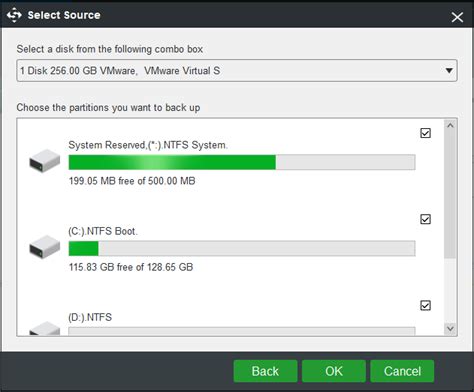Click the scroll down arrow of partition list

450,329
